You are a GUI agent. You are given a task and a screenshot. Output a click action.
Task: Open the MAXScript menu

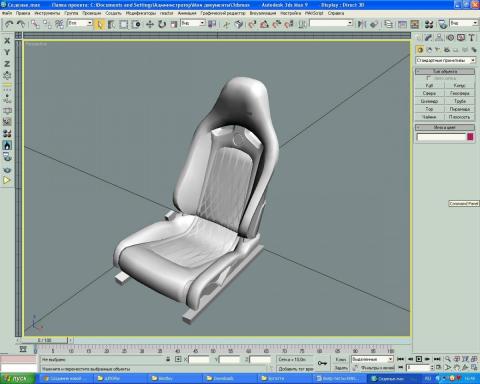314,13
